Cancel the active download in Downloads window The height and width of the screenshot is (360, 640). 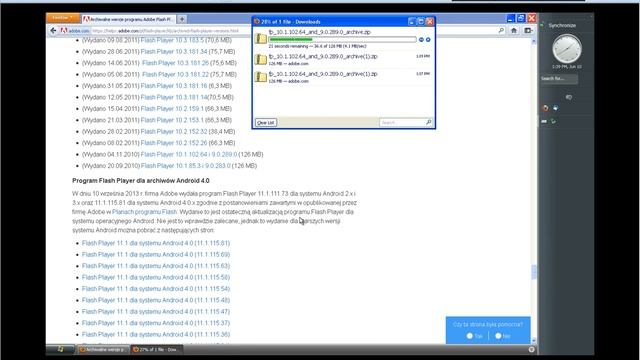click(428, 40)
